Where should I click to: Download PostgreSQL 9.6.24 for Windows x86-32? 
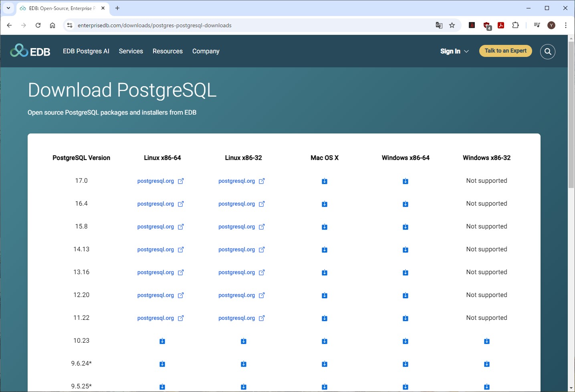pos(486,364)
